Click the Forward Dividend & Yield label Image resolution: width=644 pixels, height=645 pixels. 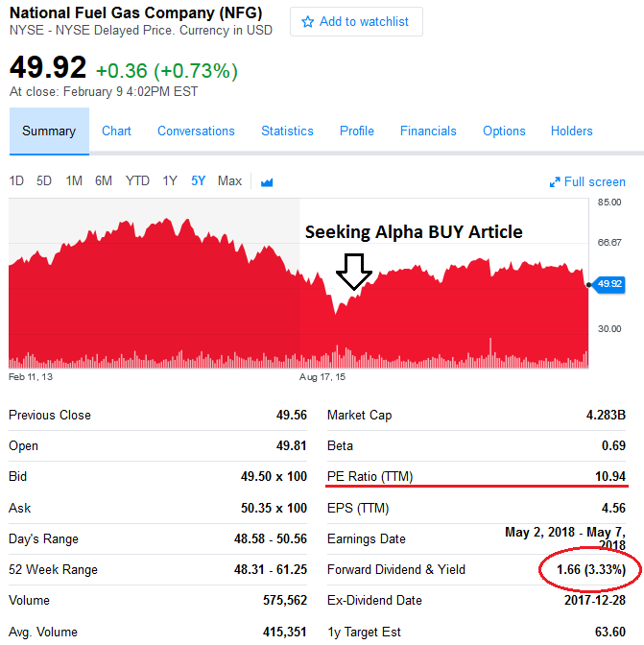396,570
